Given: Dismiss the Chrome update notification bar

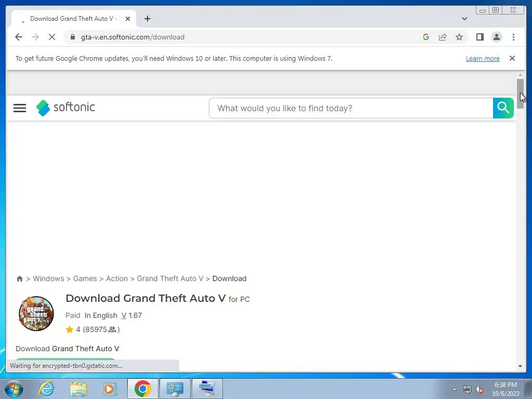Looking at the screenshot, I should pyautogui.click(x=512, y=58).
